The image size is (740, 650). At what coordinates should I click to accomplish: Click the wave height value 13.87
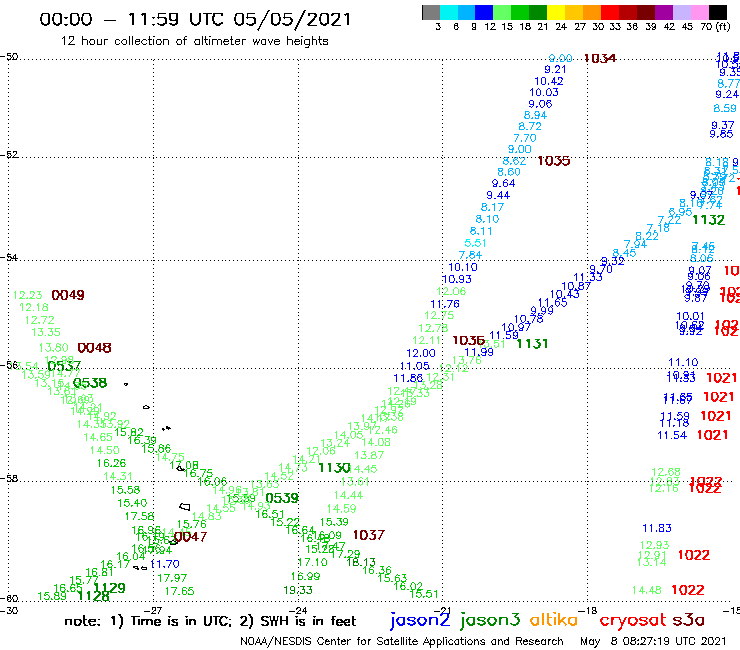coord(369,456)
